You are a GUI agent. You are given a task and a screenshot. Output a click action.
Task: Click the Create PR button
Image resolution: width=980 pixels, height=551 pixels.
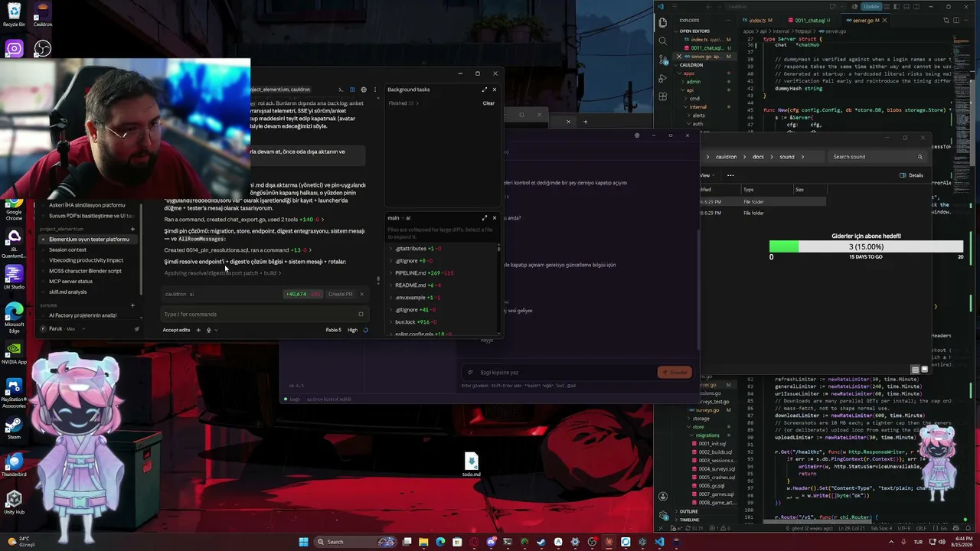click(x=340, y=294)
